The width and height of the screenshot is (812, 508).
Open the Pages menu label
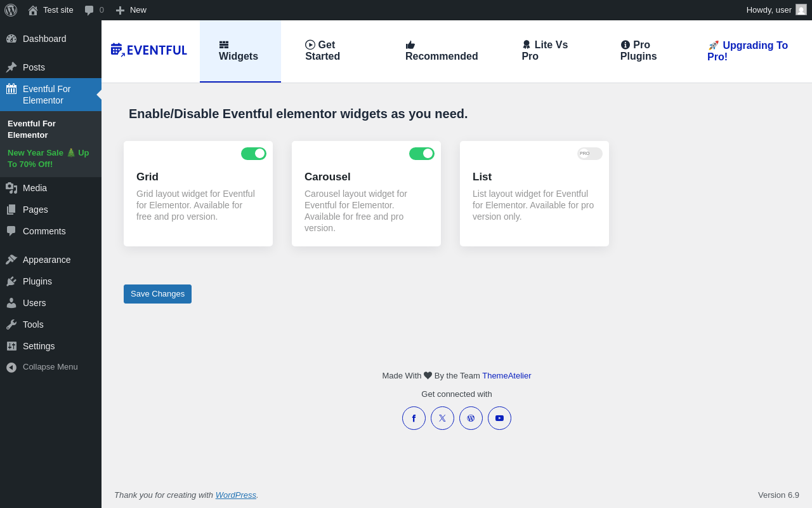(36, 210)
